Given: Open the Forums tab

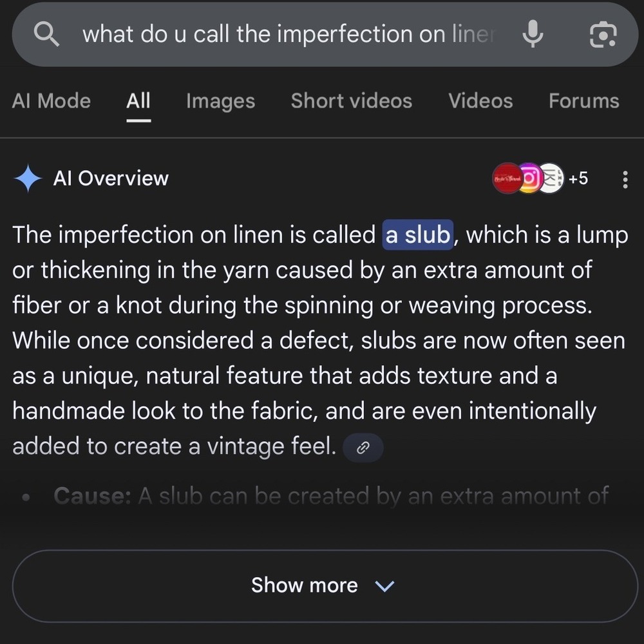Looking at the screenshot, I should (584, 101).
